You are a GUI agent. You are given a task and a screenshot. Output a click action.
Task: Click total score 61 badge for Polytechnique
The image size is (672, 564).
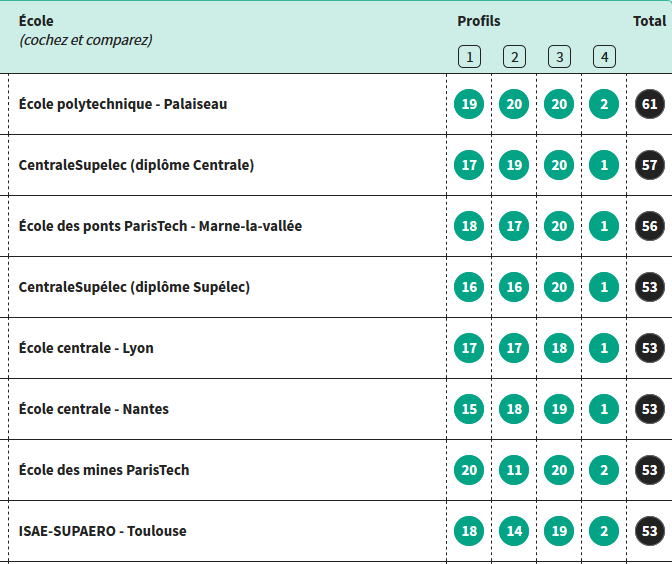650,104
